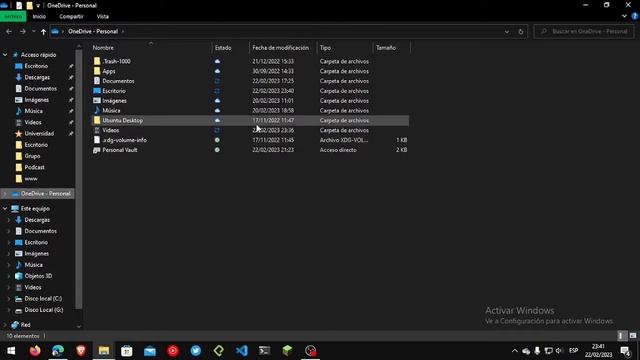The width and height of the screenshot is (640, 360).
Task: Select the Escritorio folder row name
Action: tap(114, 91)
